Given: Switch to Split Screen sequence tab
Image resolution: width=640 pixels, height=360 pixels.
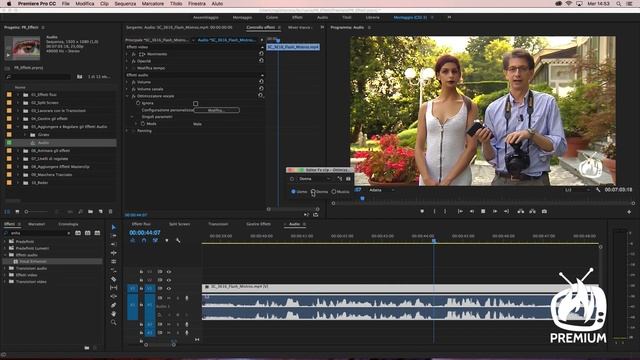Looking at the screenshot, I should [180, 224].
